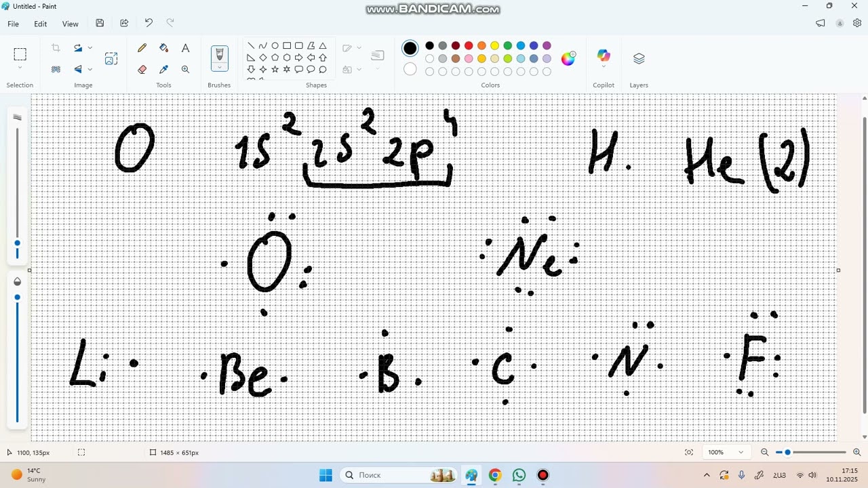Select the oval shape
Viewport: 868px width, 488px height.
coord(275,46)
